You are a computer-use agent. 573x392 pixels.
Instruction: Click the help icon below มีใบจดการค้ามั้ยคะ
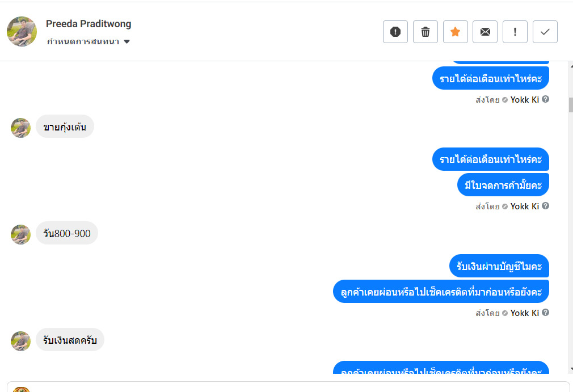[546, 206]
